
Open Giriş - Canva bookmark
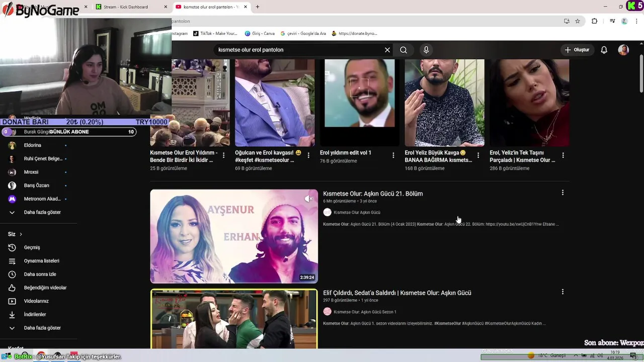pos(260,34)
